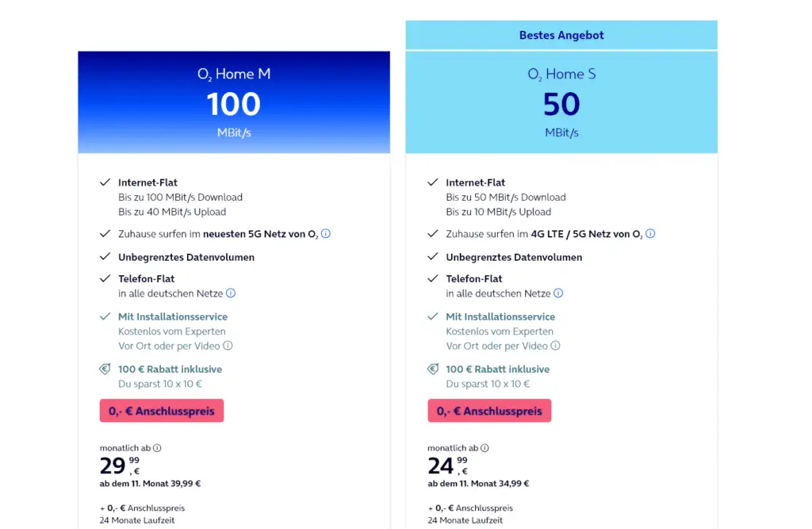The width and height of the screenshot is (812, 529).
Task: Click Home S 100 € Rabatt tag icon
Action: pyautogui.click(x=433, y=369)
